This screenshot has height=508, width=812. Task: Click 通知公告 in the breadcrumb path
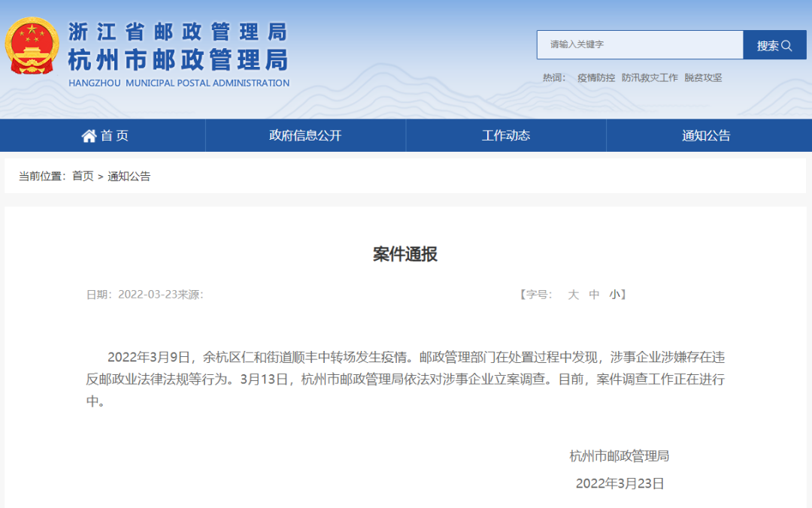tap(129, 176)
